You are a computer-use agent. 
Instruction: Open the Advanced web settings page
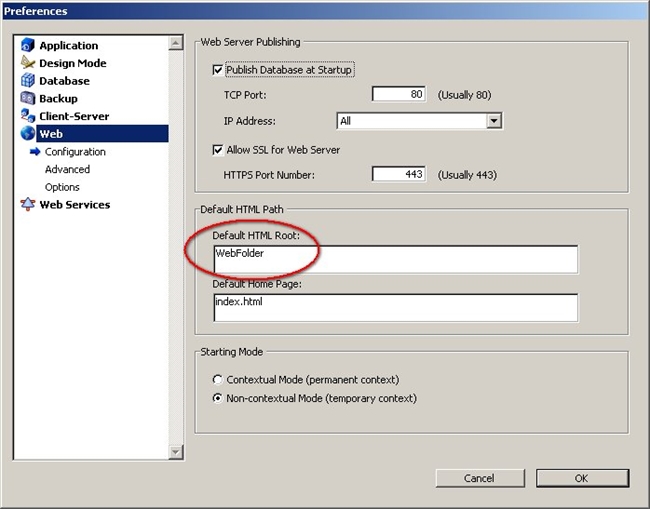pos(67,170)
